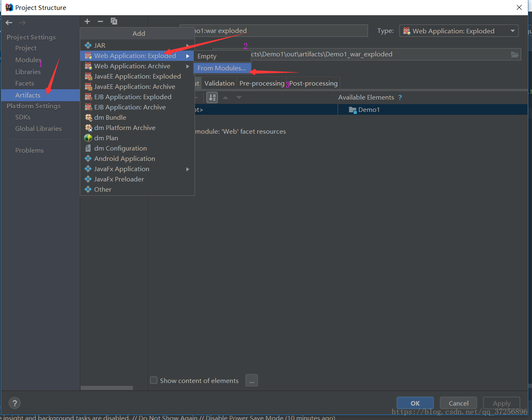Select dm Plan entry
The image size is (532, 420).
[137, 138]
